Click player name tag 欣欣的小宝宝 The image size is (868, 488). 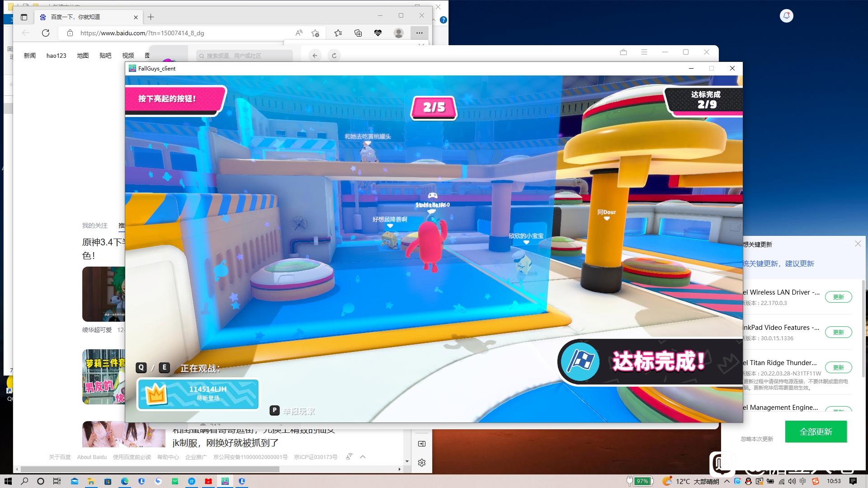[526, 236]
